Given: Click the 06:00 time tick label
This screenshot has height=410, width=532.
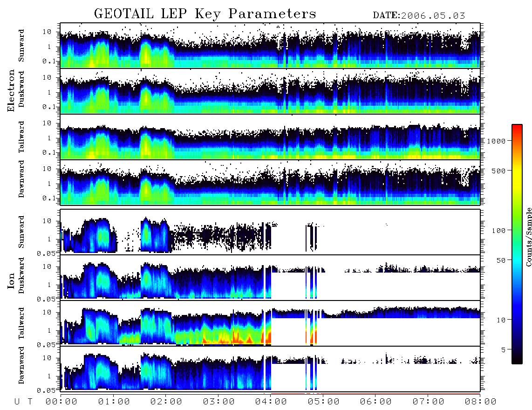Looking at the screenshot, I should [x=376, y=402].
